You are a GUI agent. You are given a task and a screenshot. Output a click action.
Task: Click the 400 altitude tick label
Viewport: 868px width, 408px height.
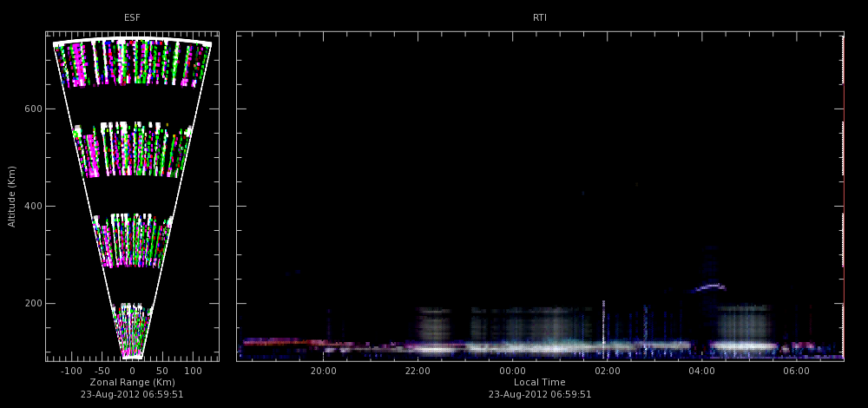pos(31,206)
